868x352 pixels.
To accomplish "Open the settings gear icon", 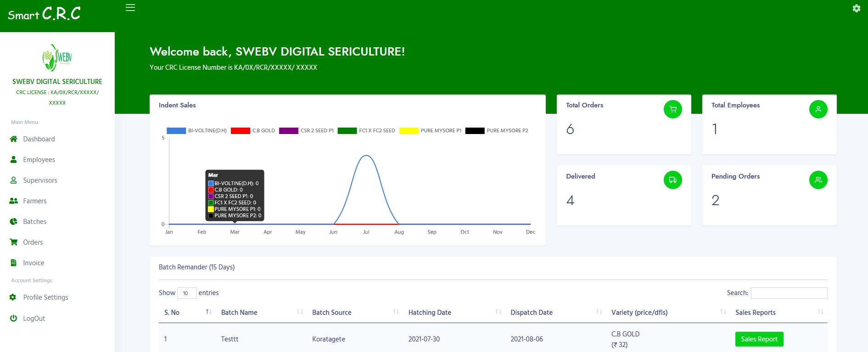I will [x=856, y=8].
